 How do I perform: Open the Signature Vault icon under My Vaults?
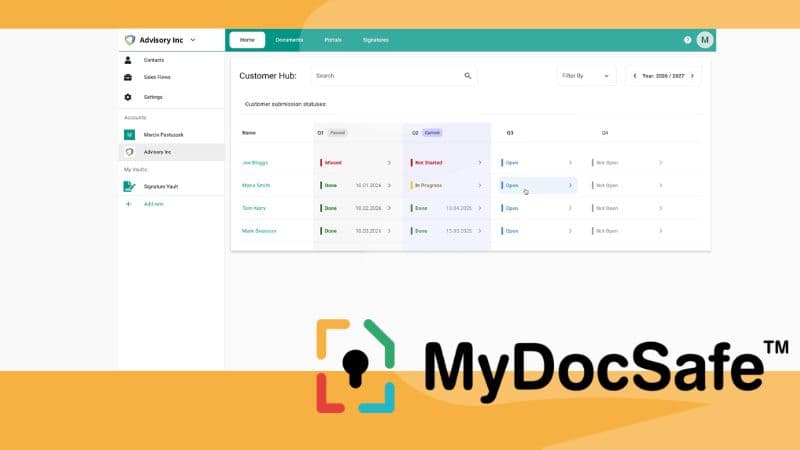[130, 186]
